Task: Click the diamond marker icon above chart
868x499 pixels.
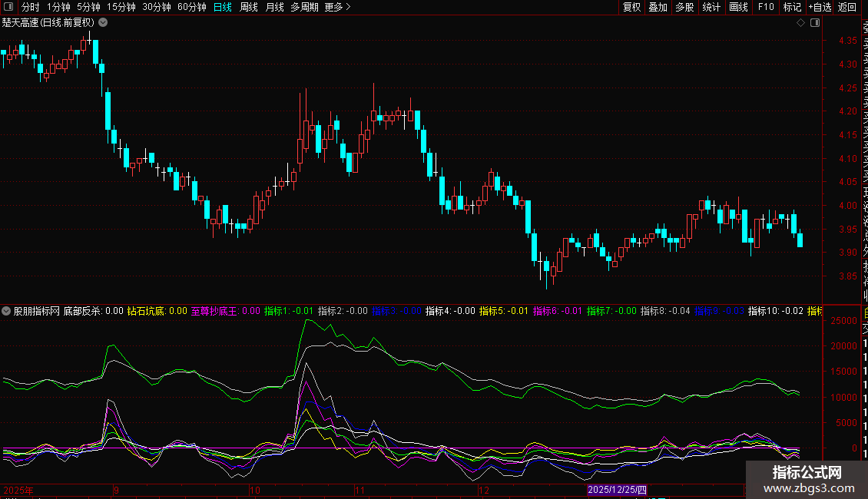Action: (800, 23)
